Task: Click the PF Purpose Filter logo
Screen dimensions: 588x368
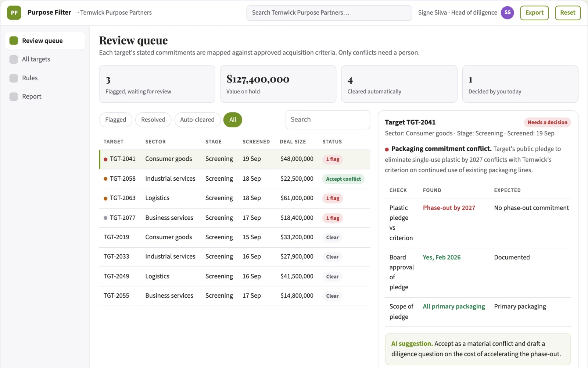Action: 14,13
